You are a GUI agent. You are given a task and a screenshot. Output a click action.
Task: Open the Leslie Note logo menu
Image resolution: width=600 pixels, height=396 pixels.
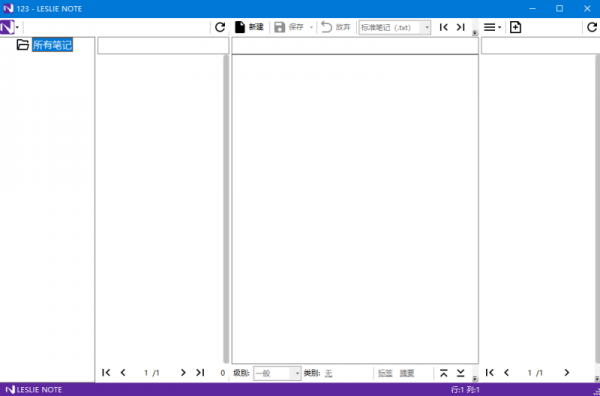pos(10,27)
